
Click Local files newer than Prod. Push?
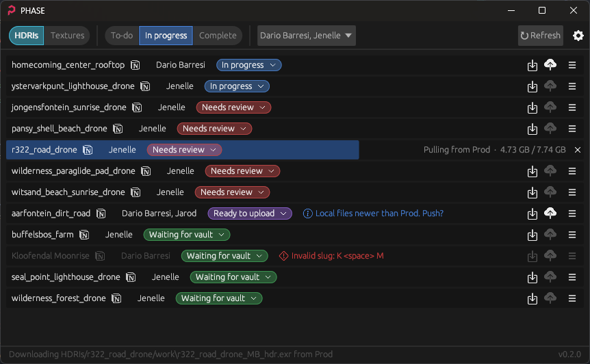pos(379,213)
